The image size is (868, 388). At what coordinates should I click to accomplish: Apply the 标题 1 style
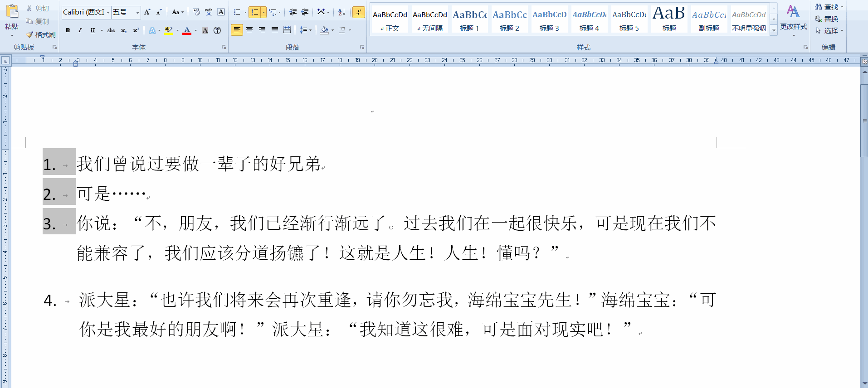[x=469, y=20]
